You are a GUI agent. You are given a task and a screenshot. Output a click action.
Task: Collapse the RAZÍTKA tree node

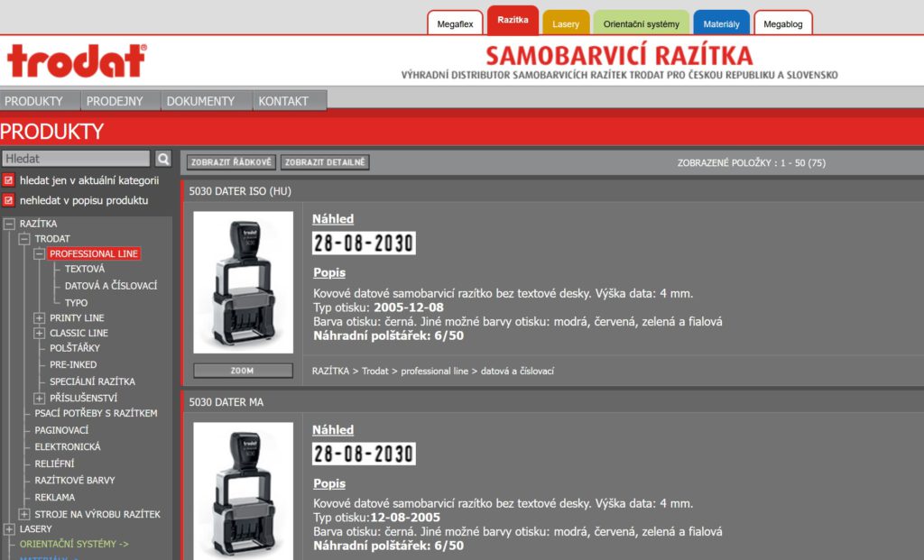click(x=9, y=224)
